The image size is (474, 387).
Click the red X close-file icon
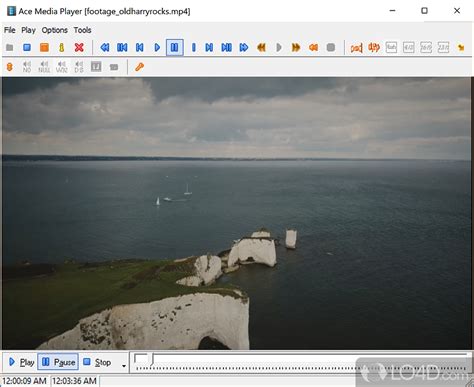[79, 47]
